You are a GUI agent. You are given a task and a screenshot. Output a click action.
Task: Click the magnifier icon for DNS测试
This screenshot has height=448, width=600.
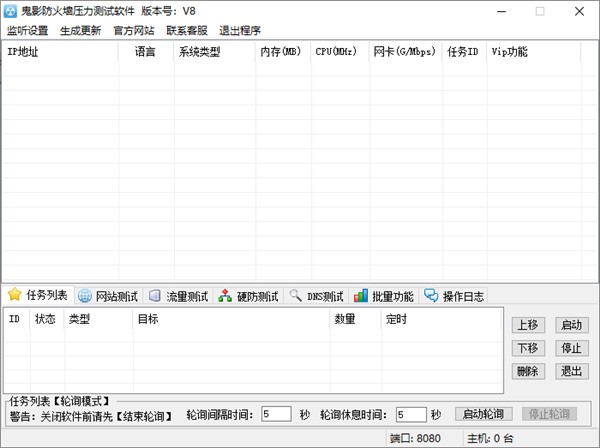click(x=295, y=296)
